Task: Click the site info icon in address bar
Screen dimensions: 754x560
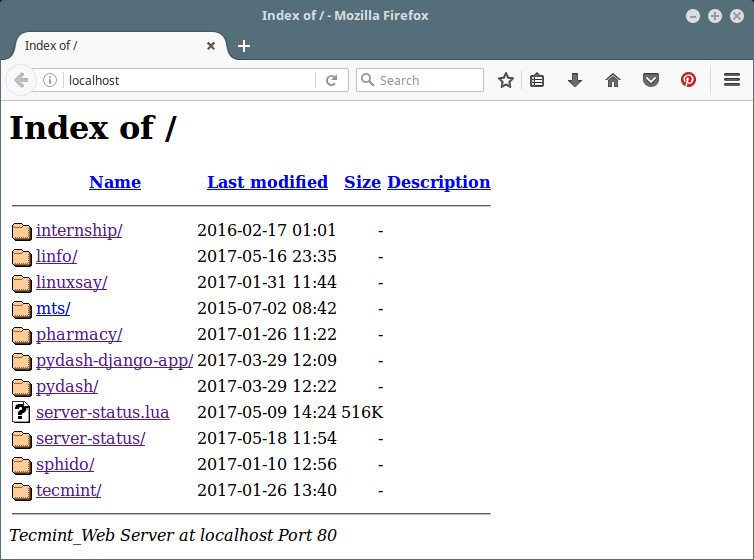Action: [x=50, y=80]
